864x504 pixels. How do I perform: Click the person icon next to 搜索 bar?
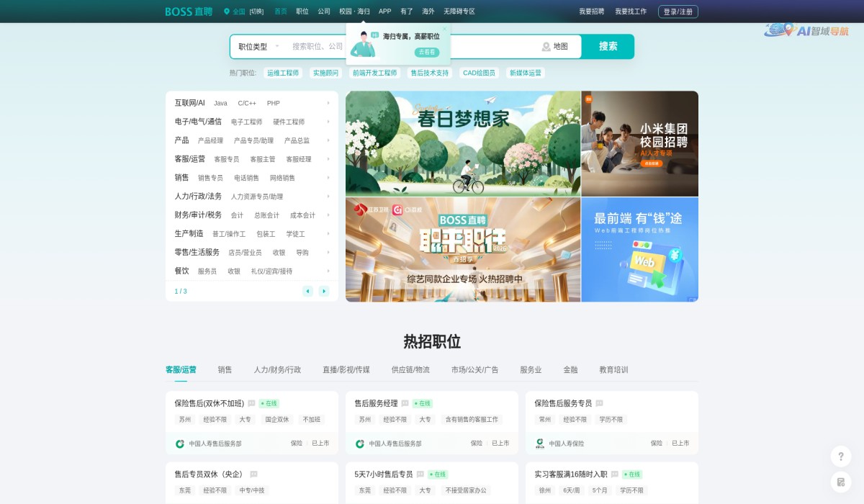click(546, 46)
